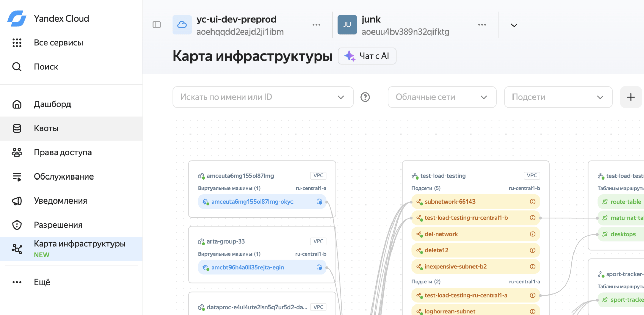The width and height of the screenshot is (644, 315).
Task: Show info for subnetwork-66143
Action: click(x=532, y=202)
